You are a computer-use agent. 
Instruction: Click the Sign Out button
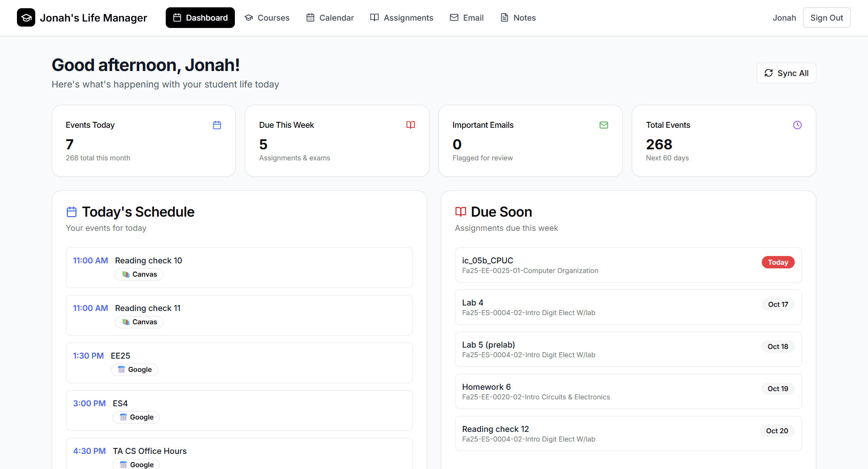coord(826,18)
